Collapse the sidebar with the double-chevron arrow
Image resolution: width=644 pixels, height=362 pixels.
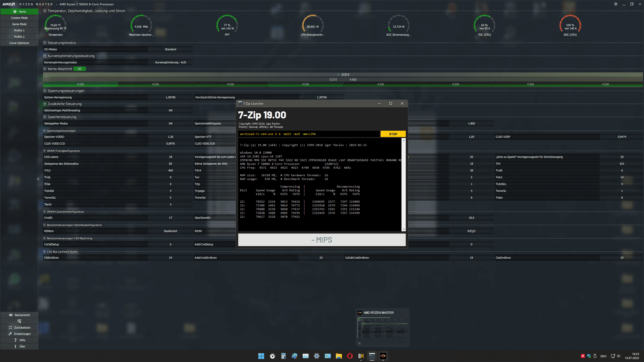pos(38,179)
